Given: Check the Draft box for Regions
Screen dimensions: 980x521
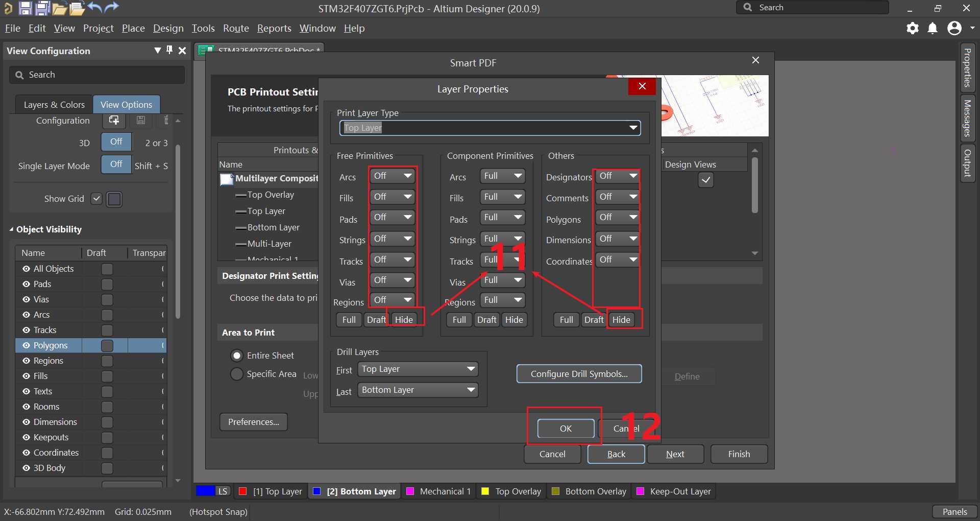Looking at the screenshot, I should pos(107,361).
